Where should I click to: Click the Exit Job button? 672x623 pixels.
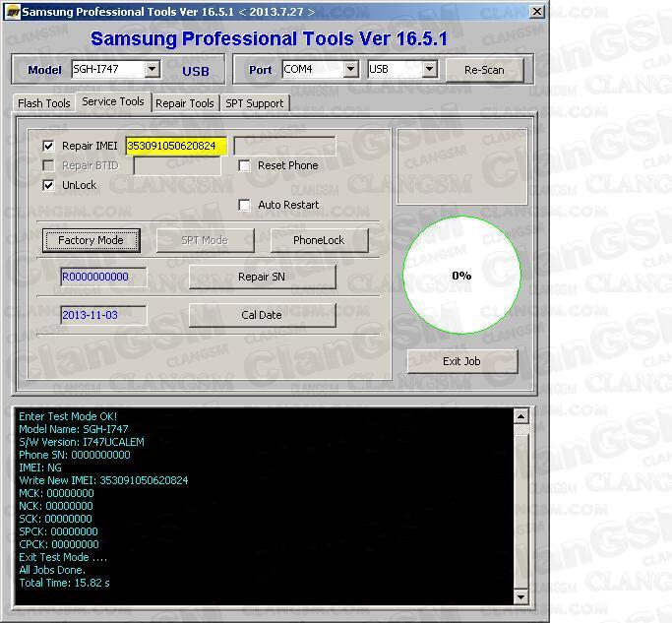[x=462, y=361]
